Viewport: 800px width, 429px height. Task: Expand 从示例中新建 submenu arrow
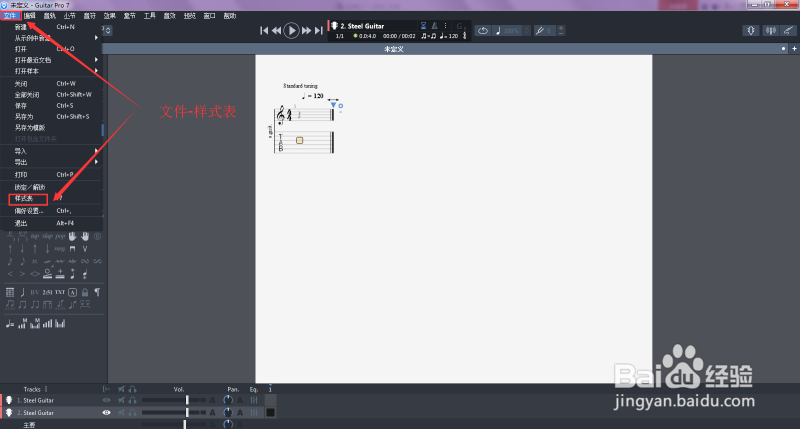[96, 38]
